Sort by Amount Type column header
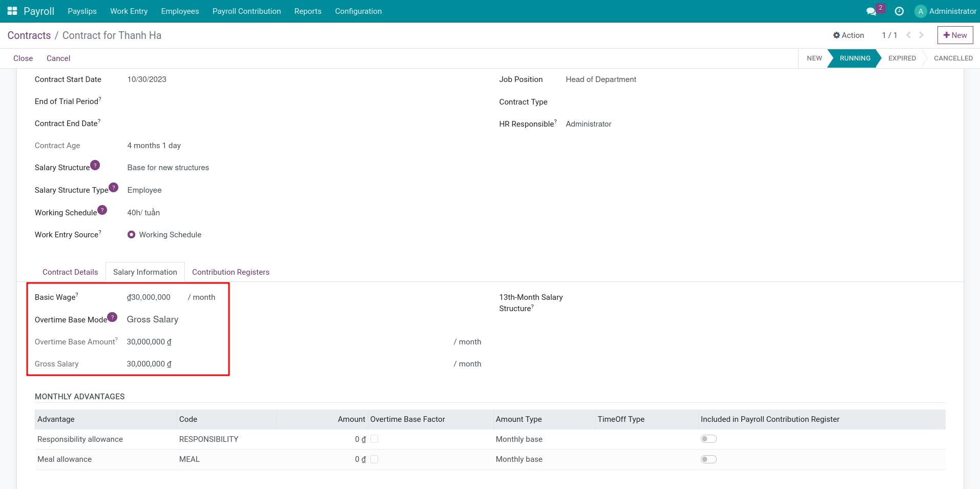The image size is (980, 489). pyautogui.click(x=544, y=419)
